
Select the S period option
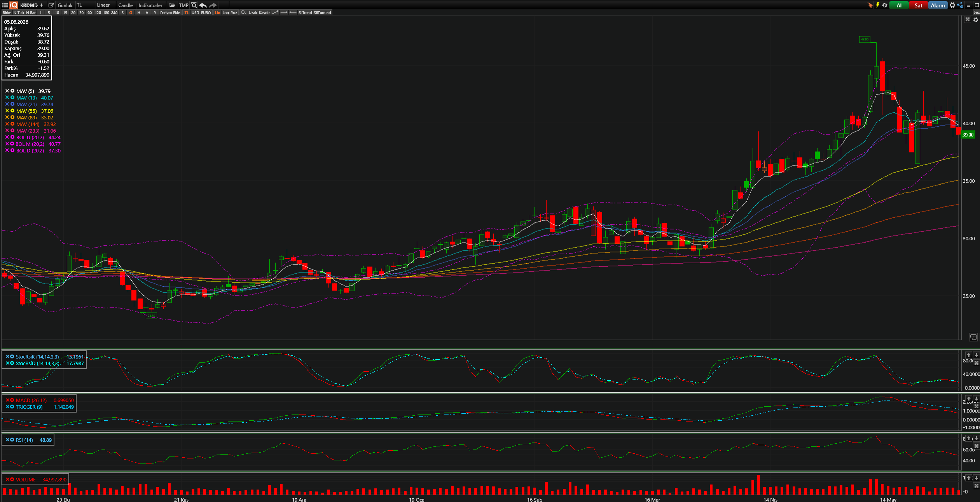[122, 12]
